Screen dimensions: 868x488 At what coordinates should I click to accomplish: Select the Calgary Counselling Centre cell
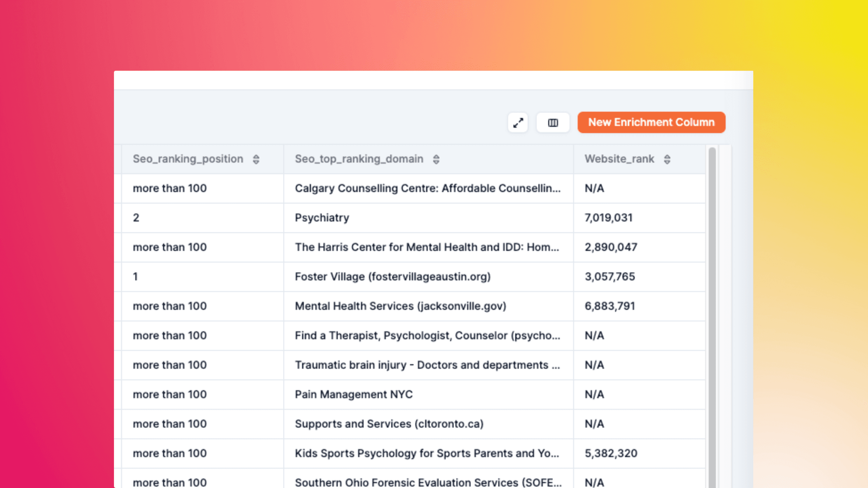(x=427, y=188)
